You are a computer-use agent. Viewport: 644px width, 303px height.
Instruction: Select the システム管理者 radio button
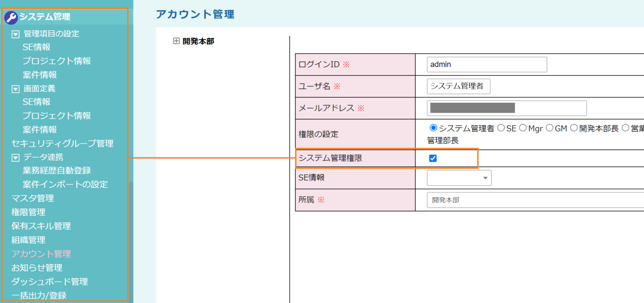coord(434,128)
